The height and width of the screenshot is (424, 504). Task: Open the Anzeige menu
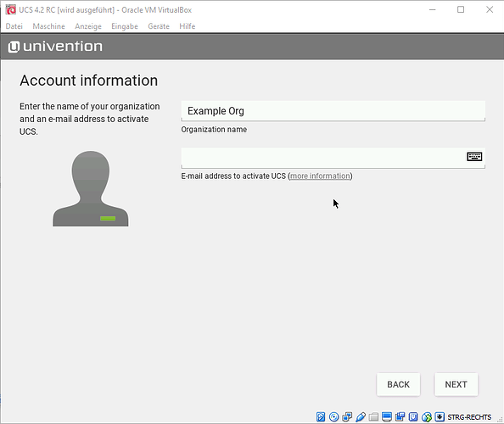[88, 26]
